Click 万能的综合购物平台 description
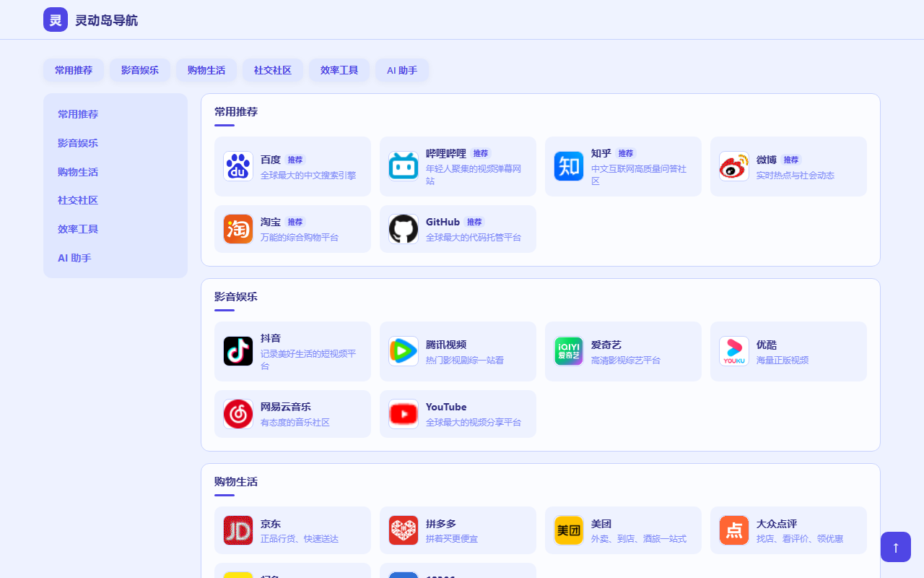Image resolution: width=924 pixels, height=578 pixels. point(300,237)
